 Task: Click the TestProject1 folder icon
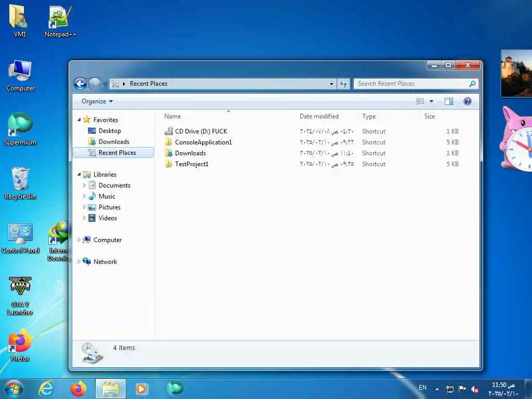pyautogui.click(x=169, y=164)
